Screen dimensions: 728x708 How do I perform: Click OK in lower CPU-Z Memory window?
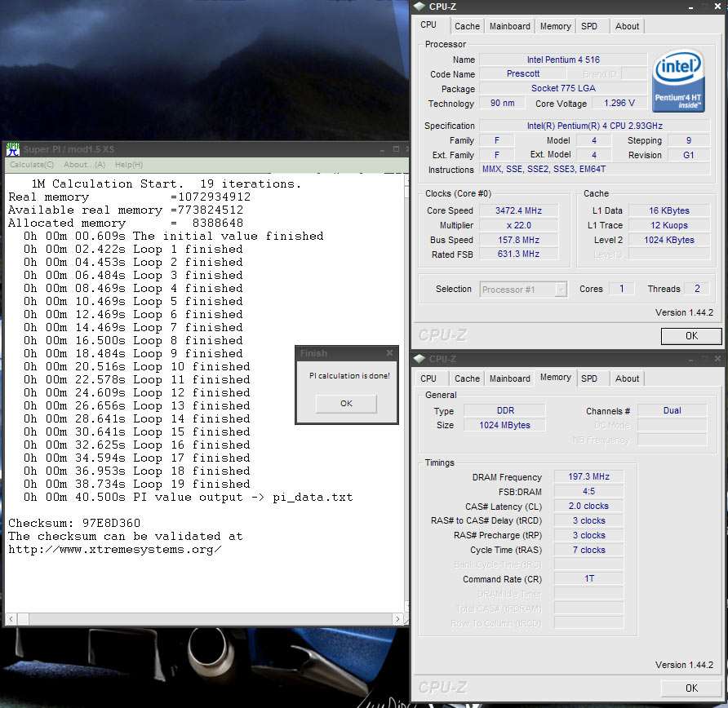tap(691, 688)
